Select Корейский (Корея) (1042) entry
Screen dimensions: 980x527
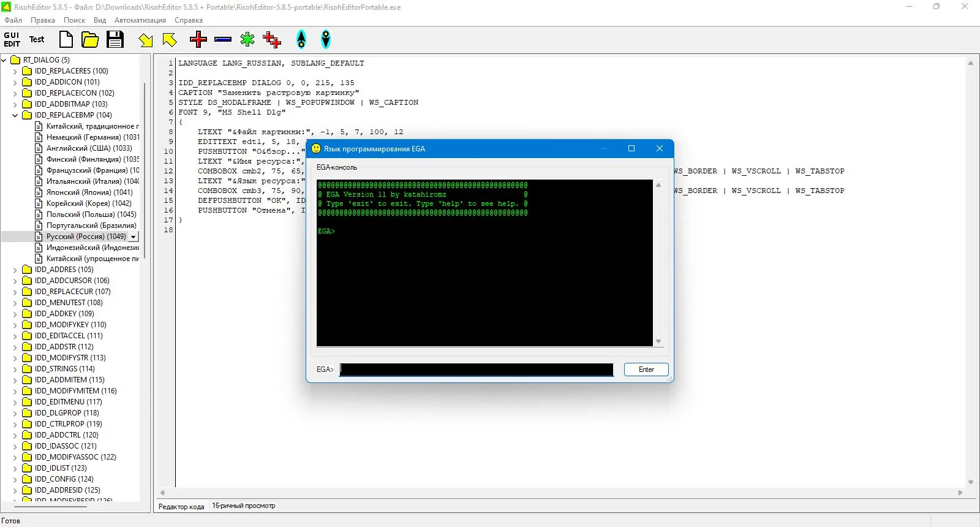click(x=89, y=203)
